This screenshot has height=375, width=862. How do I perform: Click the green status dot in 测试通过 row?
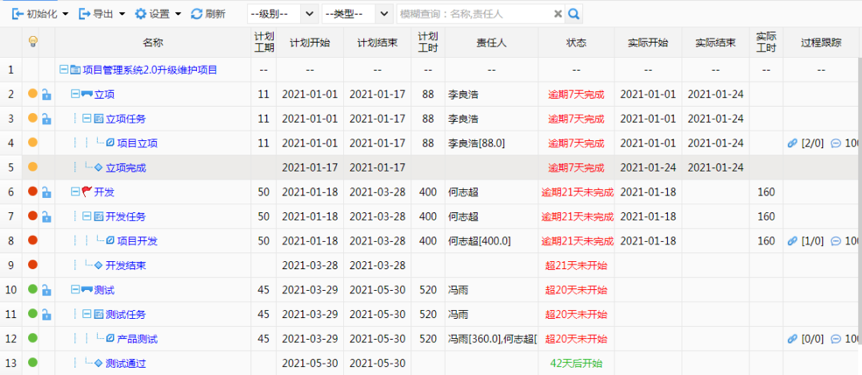(32, 362)
